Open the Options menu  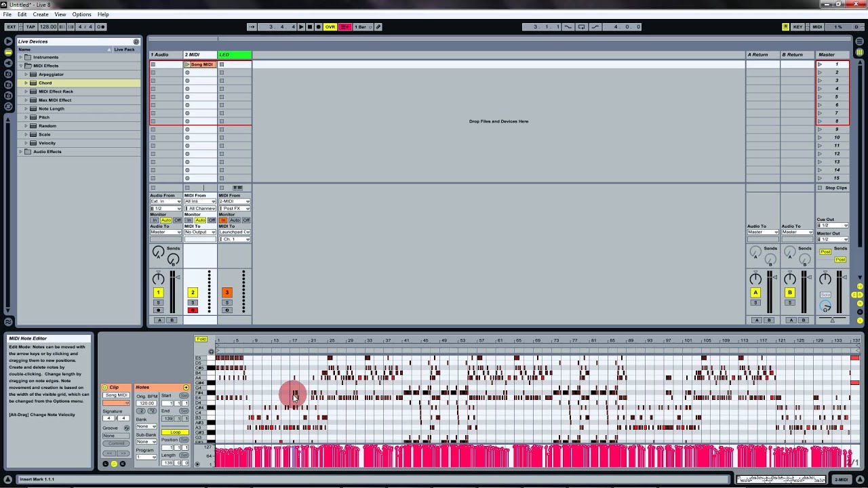pyautogui.click(x=81, y=14)
